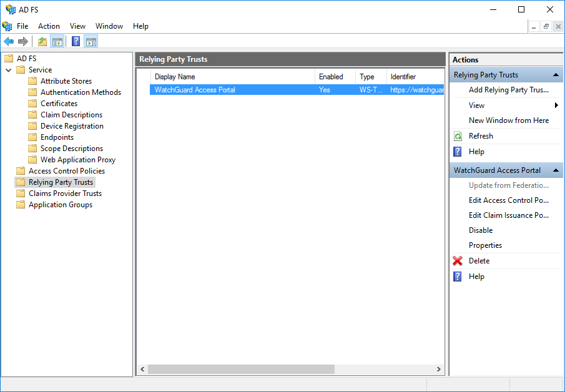Click the Attribute Stores folder icon
This screenshot has height=392, width=565.
pos(32,81)
